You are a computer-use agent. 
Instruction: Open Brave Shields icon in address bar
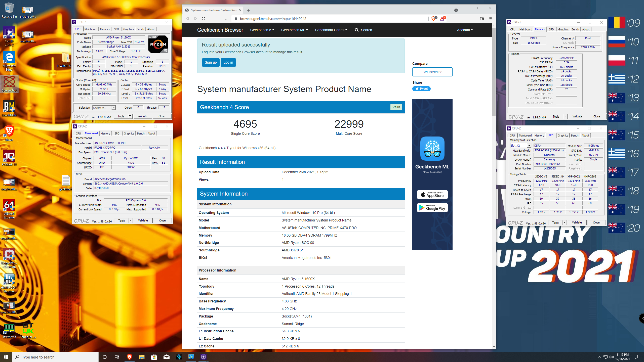coord(434,18)
